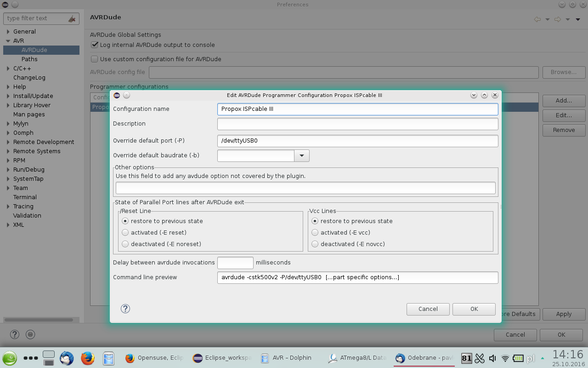Click the Description input field
The height and width of the screenshot is (368, 588).
pos(358,124)
